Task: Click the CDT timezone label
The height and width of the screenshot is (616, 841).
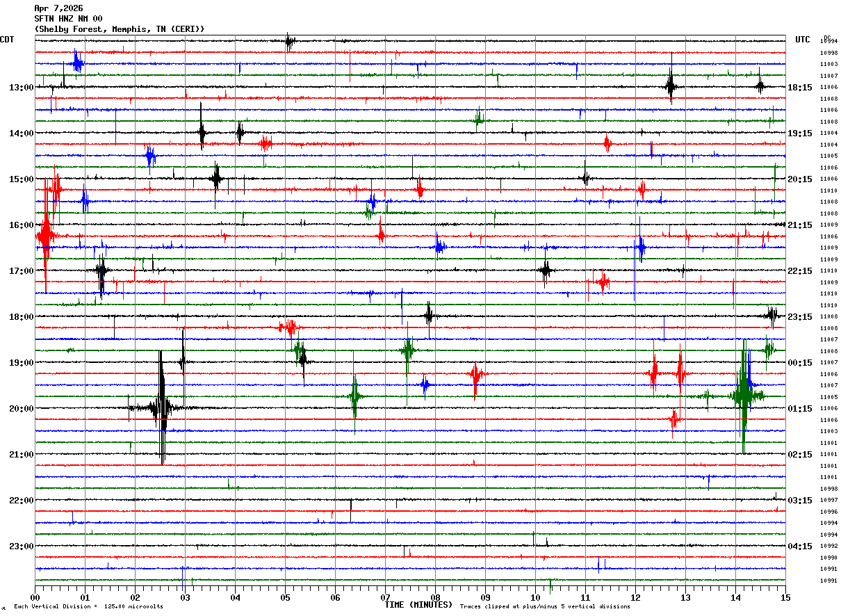Action: click(8, 40)
